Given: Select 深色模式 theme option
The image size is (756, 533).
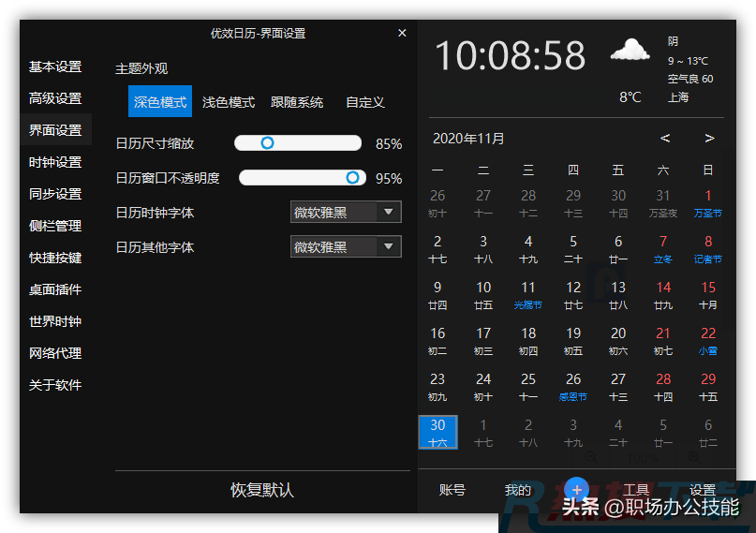Looking at the screenshot, I should click(x=160, y=102).
